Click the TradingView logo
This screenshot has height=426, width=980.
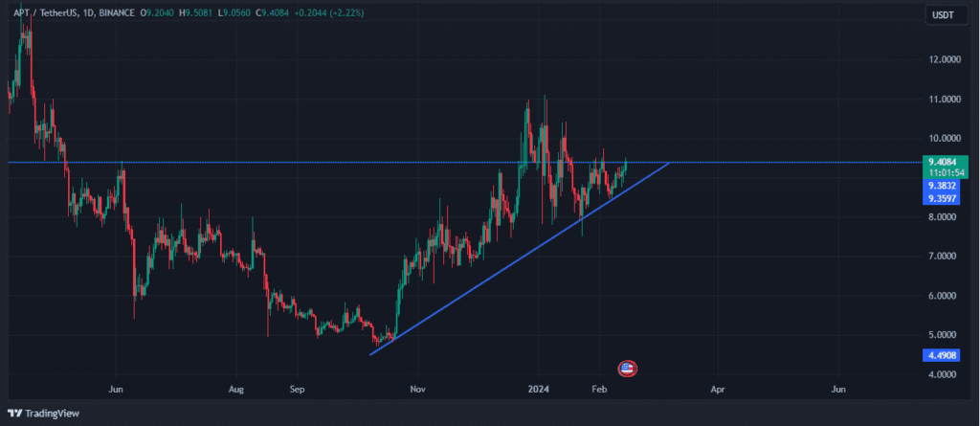pos(43,414)
